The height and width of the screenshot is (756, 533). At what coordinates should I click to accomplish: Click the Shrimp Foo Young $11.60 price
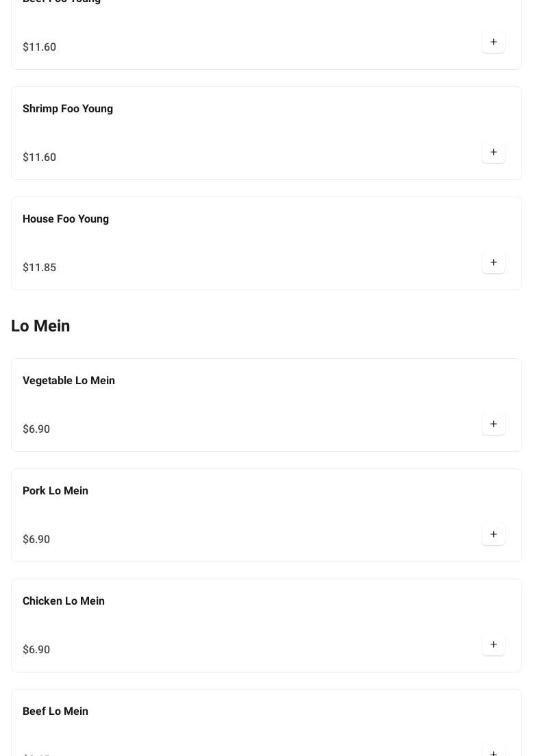click(x=39, y=157)
